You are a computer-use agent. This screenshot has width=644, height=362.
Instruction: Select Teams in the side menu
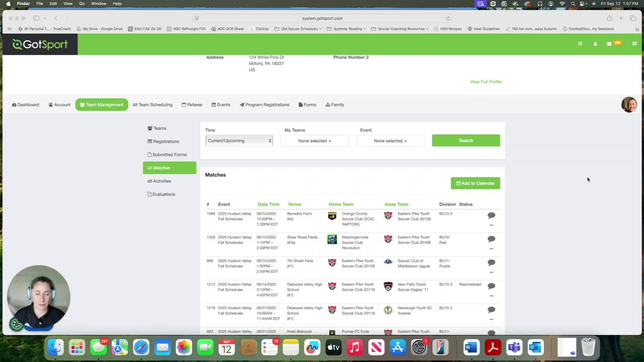click(170, 128)
